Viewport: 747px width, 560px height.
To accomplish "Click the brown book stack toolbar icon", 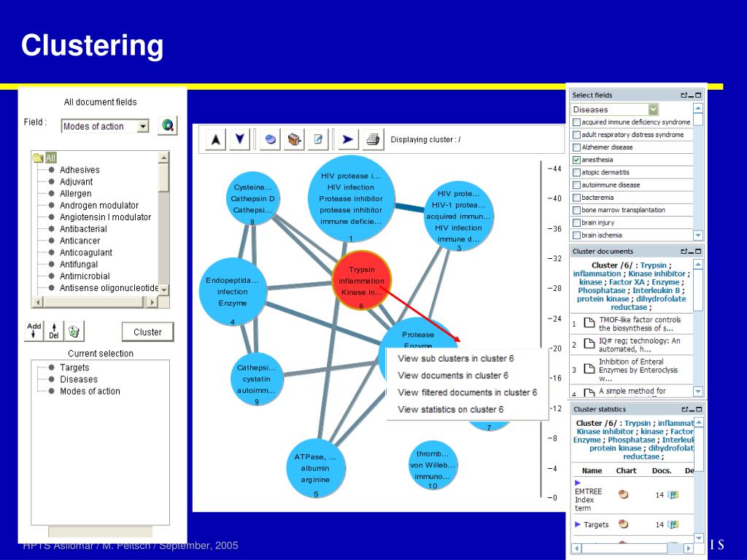I will [x=295, y=139].
